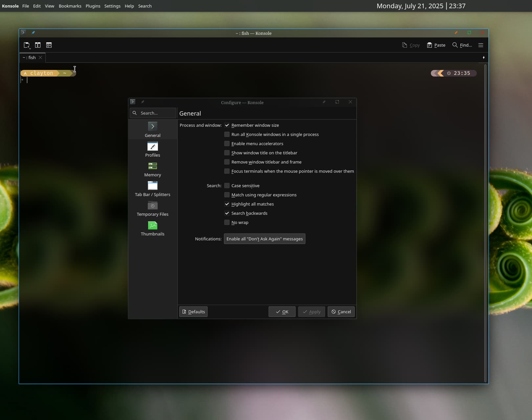Click the Split View Left/Right icon
The image size is (532, 420).
[38, 45]
